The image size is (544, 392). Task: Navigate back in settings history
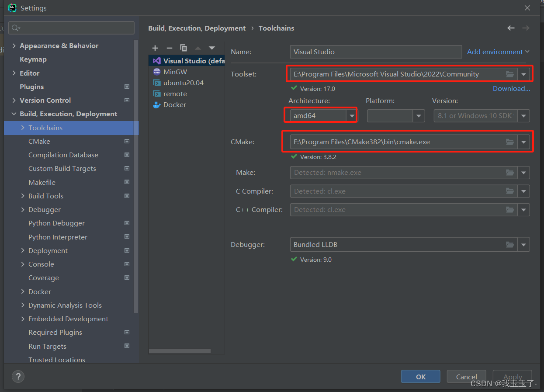[x=511, y=28]
